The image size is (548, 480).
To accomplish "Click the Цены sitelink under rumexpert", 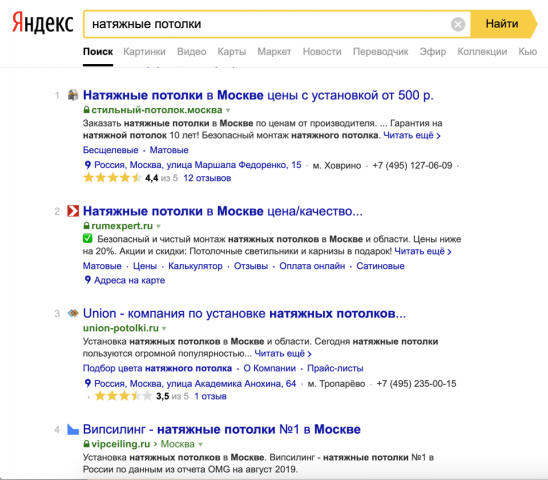I will coord(145,266).
